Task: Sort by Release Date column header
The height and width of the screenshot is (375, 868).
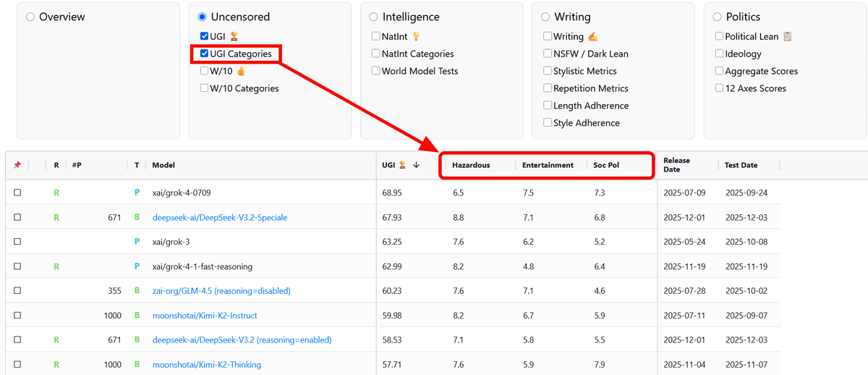Action: tap(676, 165)
